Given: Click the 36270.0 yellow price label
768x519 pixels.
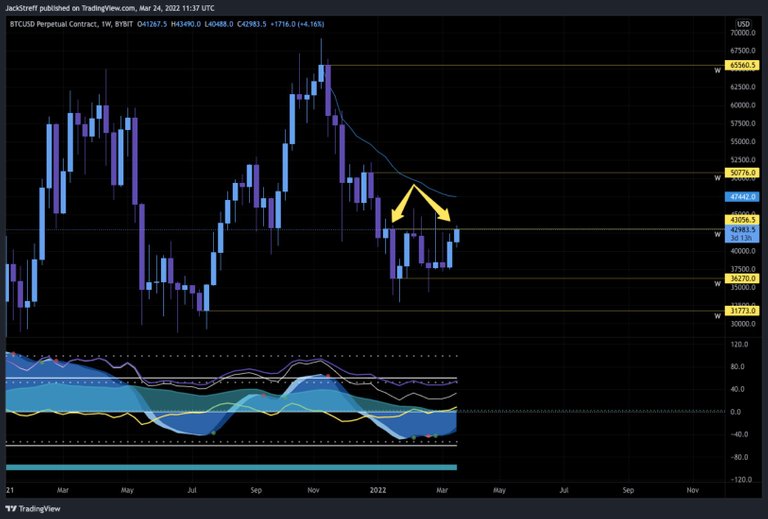Looking at the screenshot, I should (742, 279).
